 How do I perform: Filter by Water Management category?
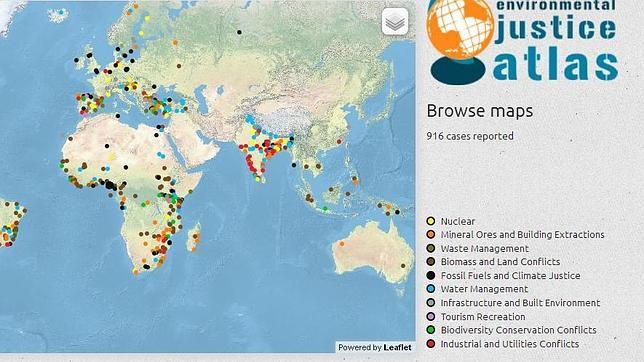tap(484, 289)
